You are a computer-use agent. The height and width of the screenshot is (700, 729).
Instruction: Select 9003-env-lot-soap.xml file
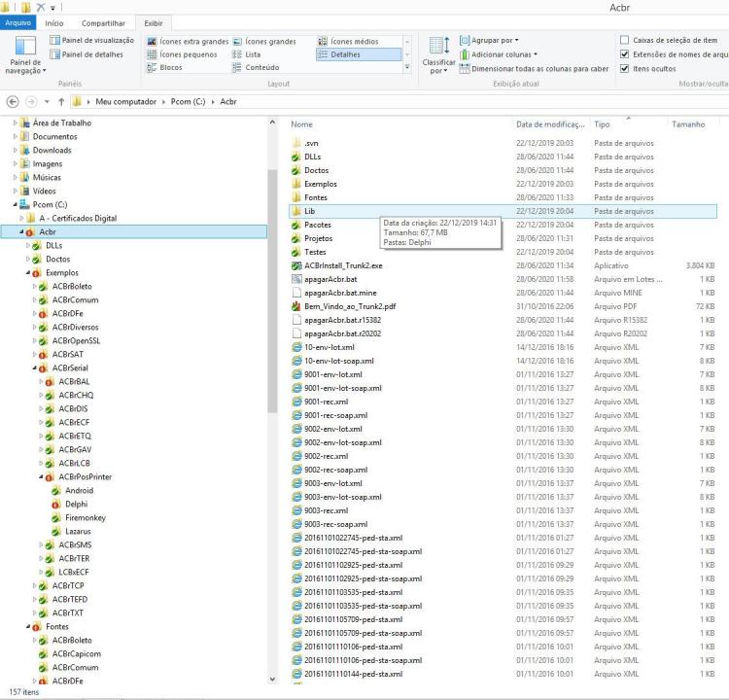click(x=343, y=497)
